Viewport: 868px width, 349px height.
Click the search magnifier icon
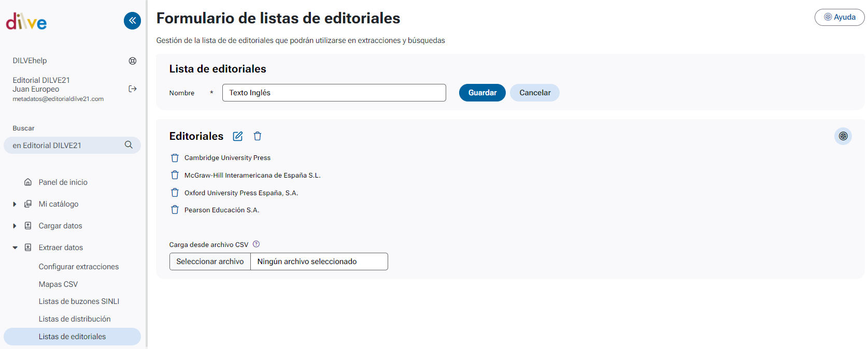click(x=129, y=145)
